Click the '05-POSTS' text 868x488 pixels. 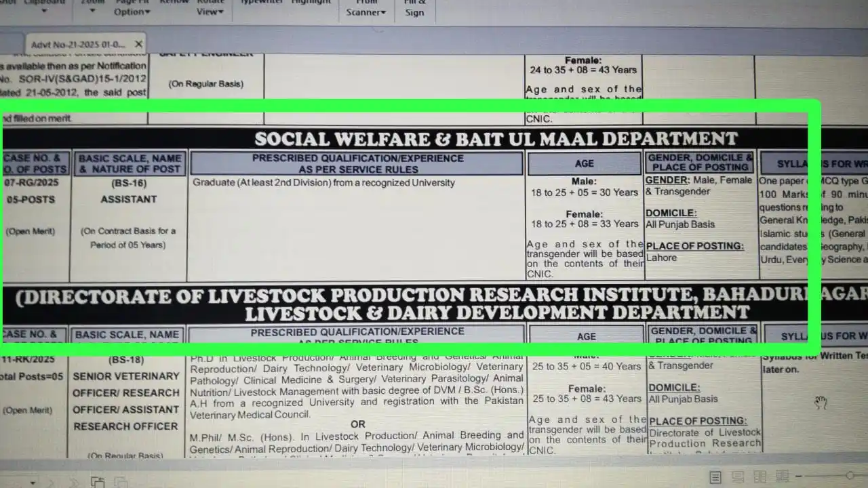(30, 200)
